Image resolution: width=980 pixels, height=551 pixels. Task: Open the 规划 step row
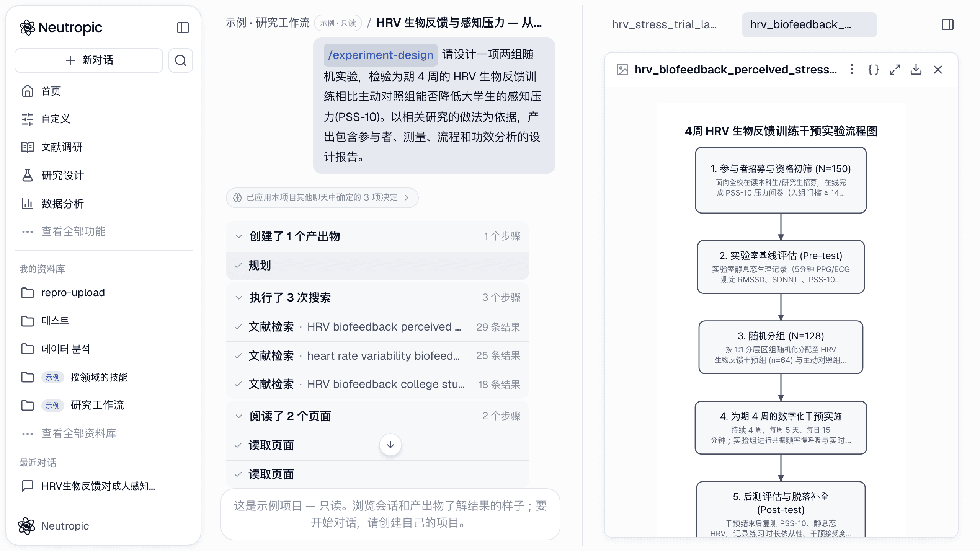click(377, 265)
